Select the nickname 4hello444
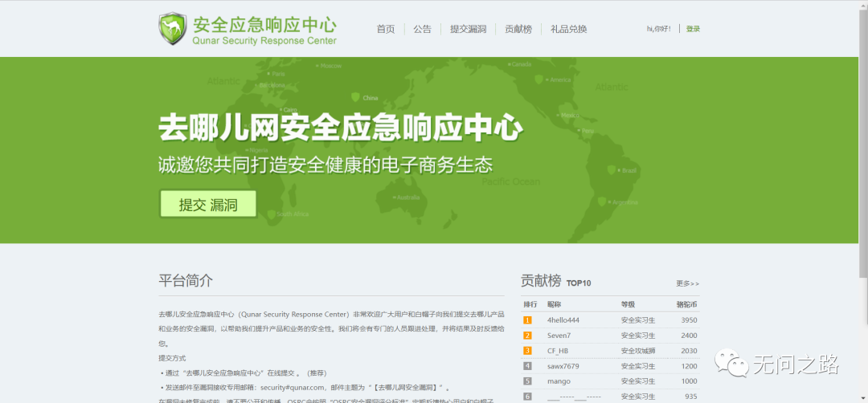The height and width of the screenshot is (403, 868). [x=563, y=320]
